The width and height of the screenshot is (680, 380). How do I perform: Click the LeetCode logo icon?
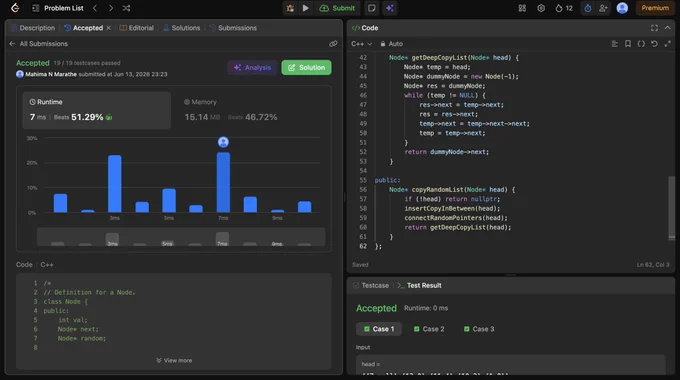(15, 8)
